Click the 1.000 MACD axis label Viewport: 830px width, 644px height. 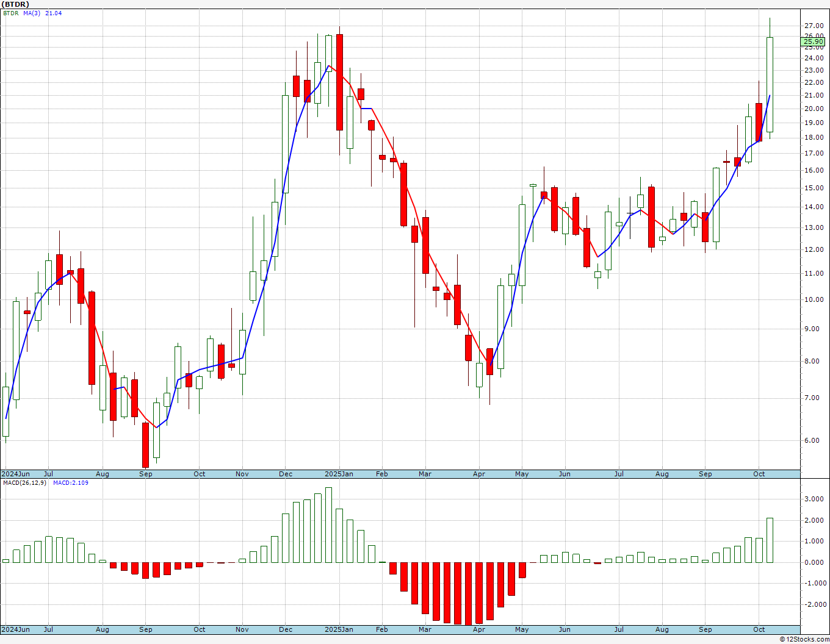814,542
